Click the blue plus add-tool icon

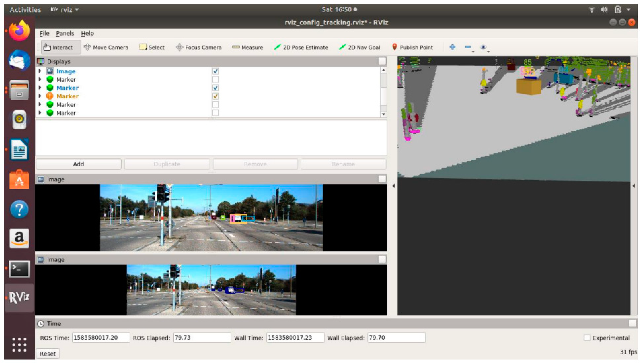(x=452, y=47)
